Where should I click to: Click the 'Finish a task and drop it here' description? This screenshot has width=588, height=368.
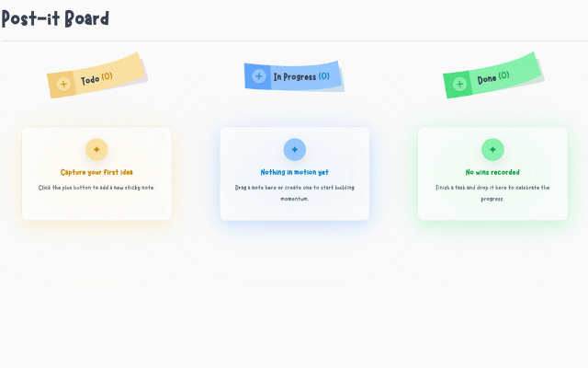click(492, 193)
